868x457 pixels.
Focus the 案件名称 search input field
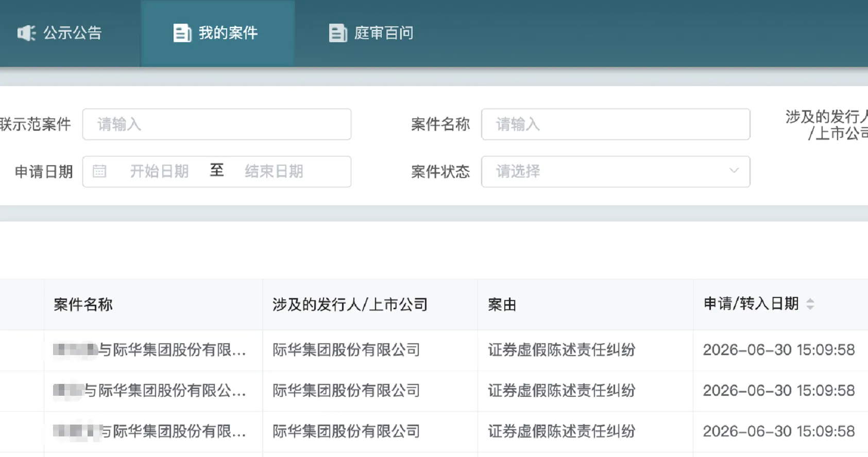pos(616,124)
